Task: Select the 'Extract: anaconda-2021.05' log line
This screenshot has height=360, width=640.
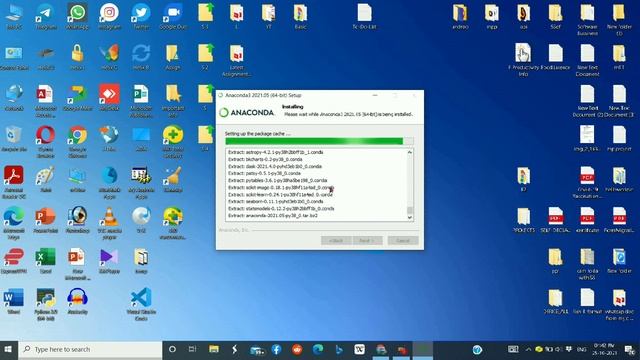Action: 273,216
